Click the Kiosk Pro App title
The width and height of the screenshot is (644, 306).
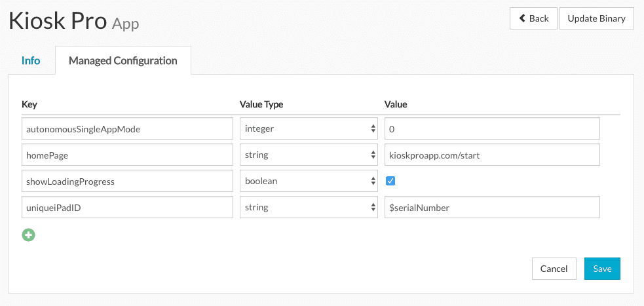[x=74, y=20]
